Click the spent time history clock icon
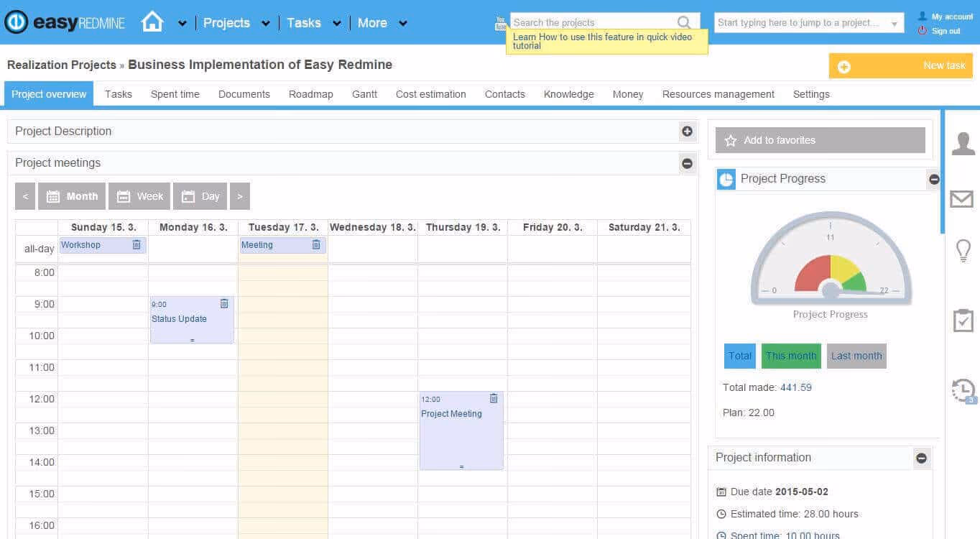980x539 pixels. pyautogui.click(x=963, y=390)
